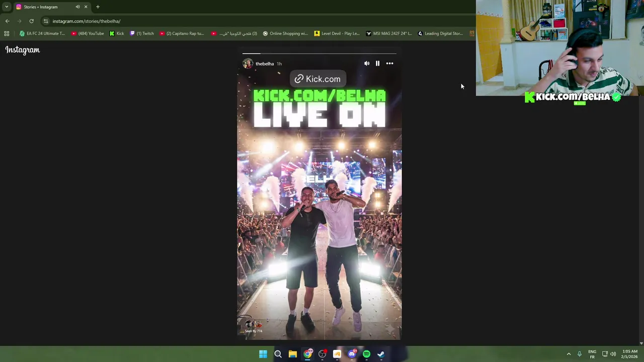Screen dimensions: 644x362
Task: Open the tab search dropdown
Action: [6, 7]
